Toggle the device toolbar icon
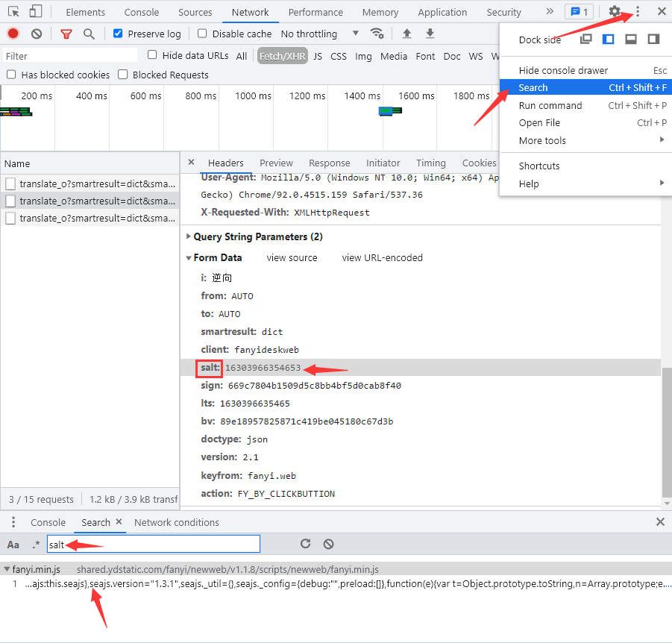This screenshot has height=643, width=672. (x=36, y=12)
